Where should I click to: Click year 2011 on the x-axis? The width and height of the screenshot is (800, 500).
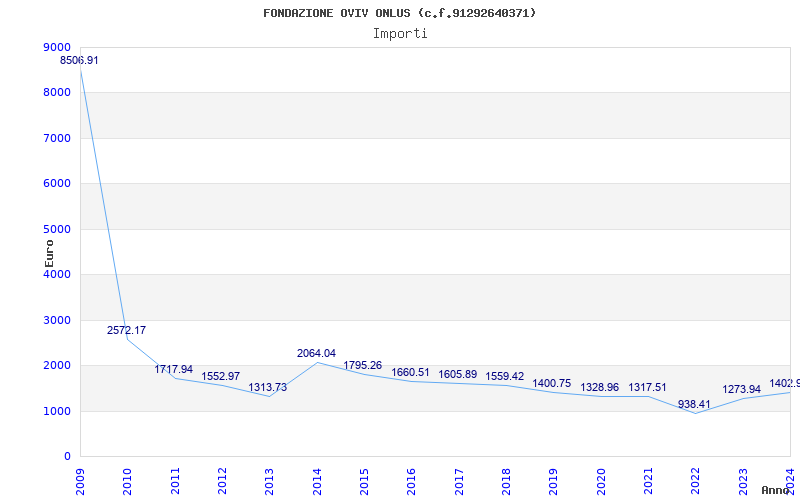click(x=175, y=476)
